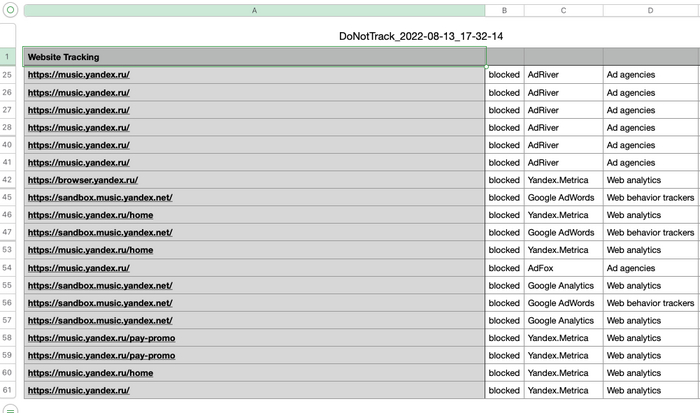Select Google Analytics cell in row 57

click(x=563, y=321)
